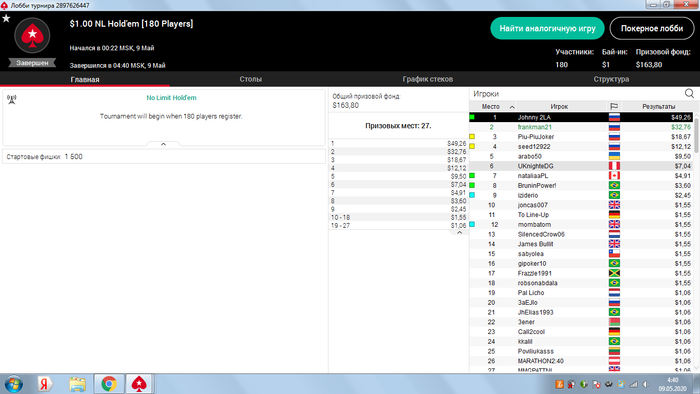Click yellow label of seed12922

472,146
